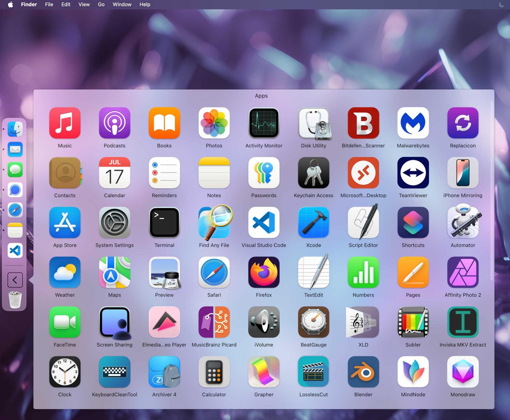
Task: Launch Malwarebytes from the grid
Action: point(413,123)
